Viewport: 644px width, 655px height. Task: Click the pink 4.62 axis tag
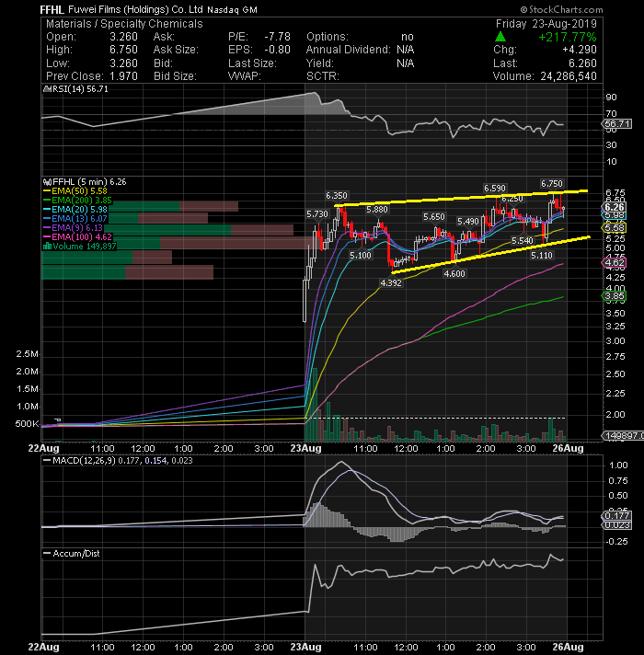point(615,263)
